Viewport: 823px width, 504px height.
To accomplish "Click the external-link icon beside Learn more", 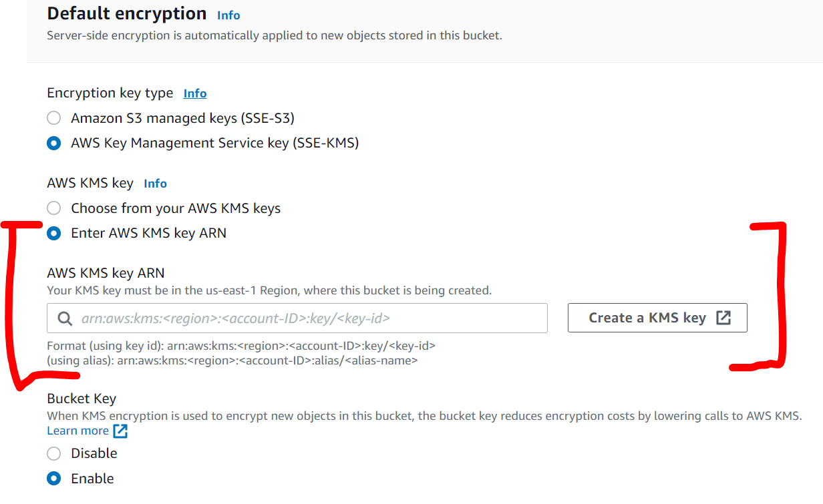I will (x=120, y=431).
